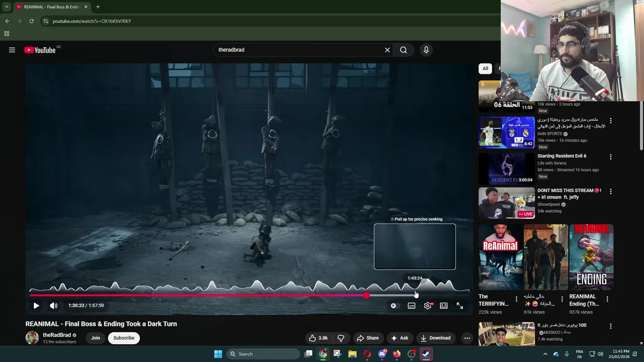This screenshot has height=362, width=644.
Task: Open the tab search dropdown arrow
Action: [7, 7]
